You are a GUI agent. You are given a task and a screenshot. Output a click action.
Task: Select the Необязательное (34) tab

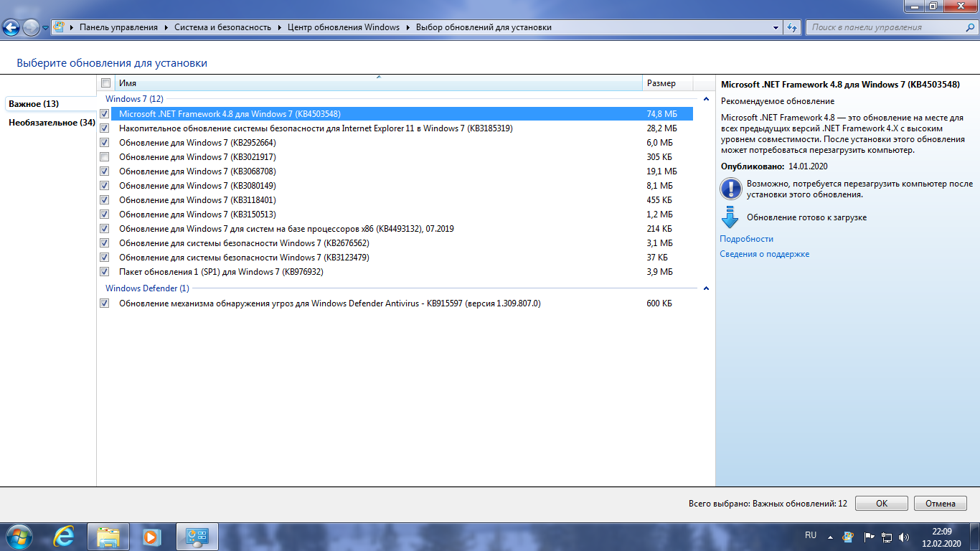pos(52,123)
